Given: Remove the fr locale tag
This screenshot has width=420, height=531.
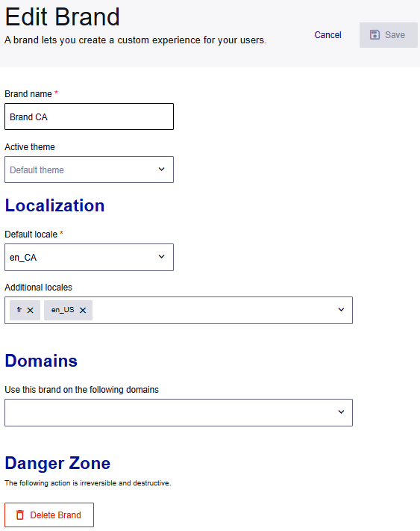Looking at the screenshot, I should coord(30,310).
